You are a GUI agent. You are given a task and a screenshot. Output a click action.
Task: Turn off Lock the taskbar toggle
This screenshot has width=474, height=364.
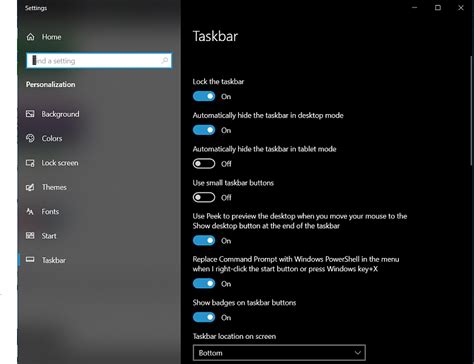(204, 96)
